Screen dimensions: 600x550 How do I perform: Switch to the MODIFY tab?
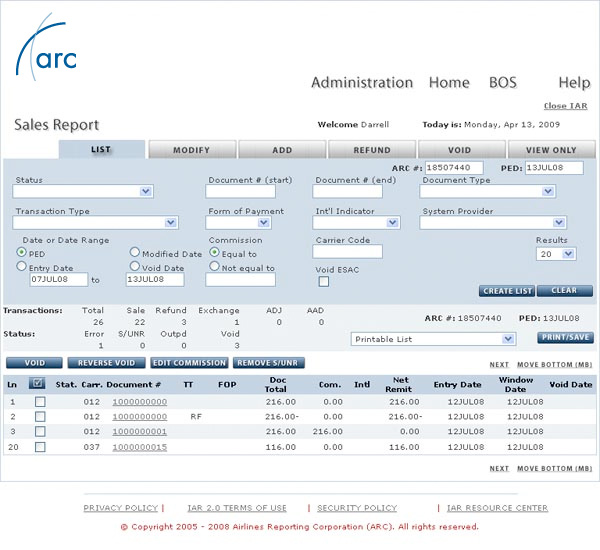(x=192, y=150)
